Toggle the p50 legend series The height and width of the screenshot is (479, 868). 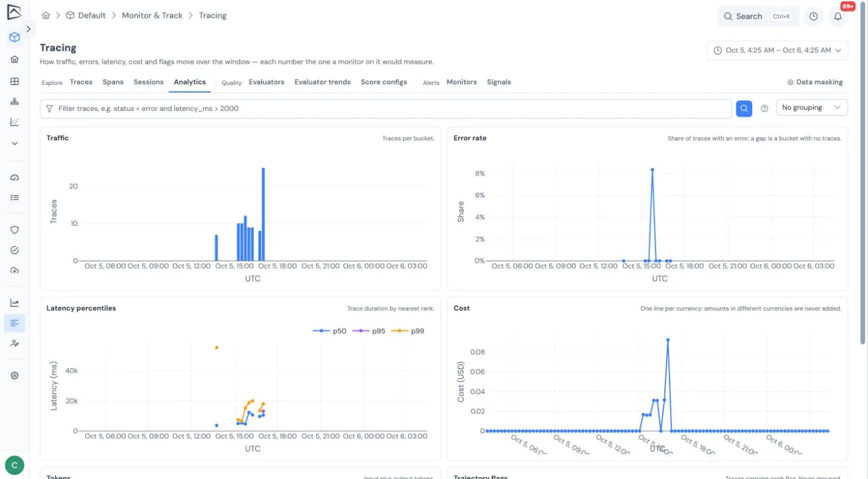[329, 331]
